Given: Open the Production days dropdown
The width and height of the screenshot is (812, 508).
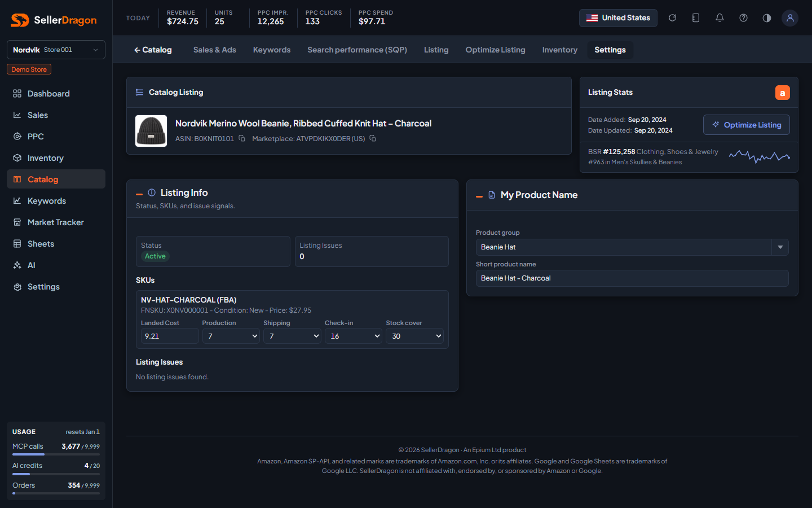Looking at the screenshot, I should [x=231, y=336].
